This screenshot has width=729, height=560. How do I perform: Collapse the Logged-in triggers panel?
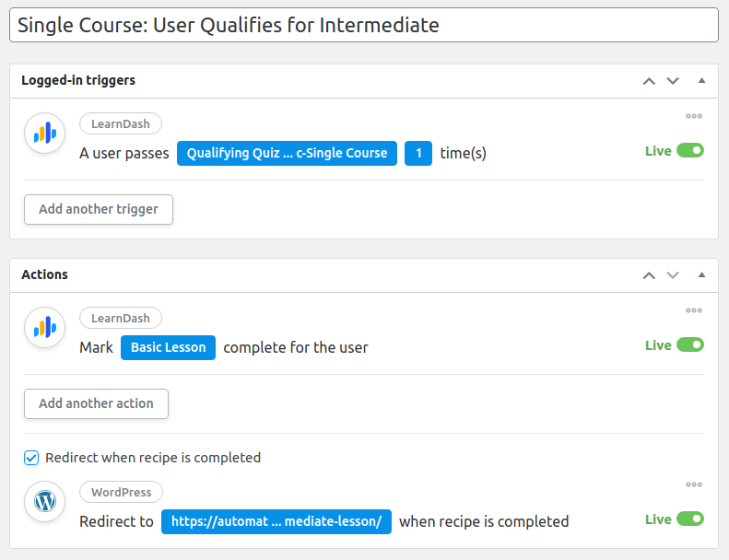(701, 80)
